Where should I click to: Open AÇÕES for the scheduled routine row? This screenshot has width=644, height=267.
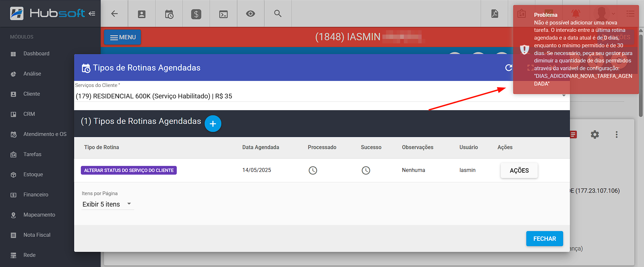coord(519,171)
